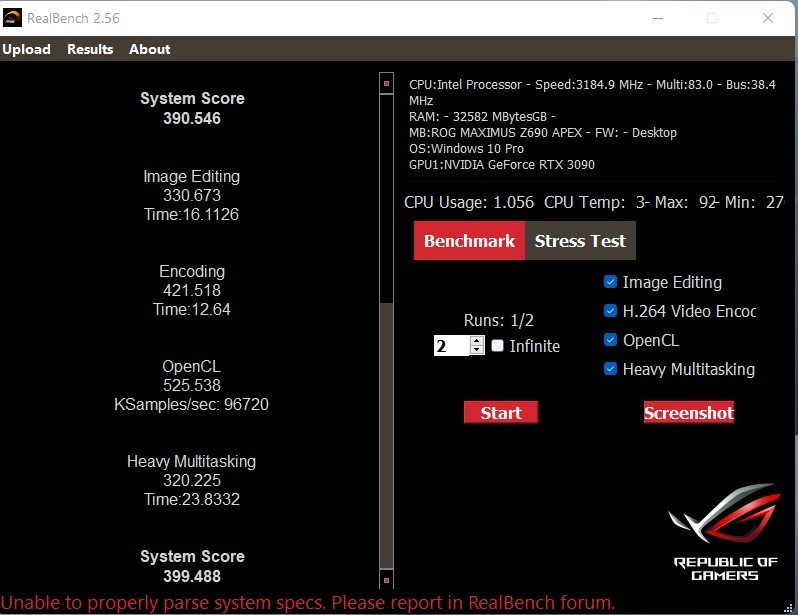Screen dimensions: 798x615
Task: Switch to the Benchmark tab
Action: 469,241
